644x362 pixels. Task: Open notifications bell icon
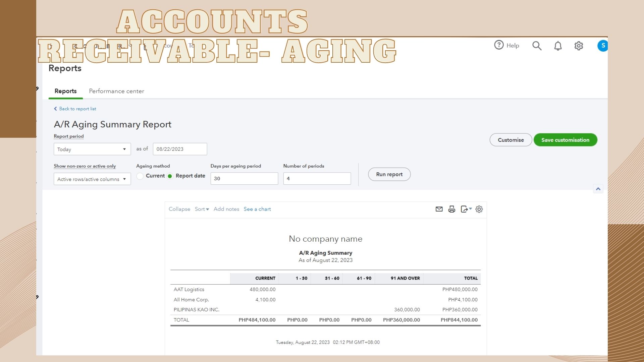[558, 46]
